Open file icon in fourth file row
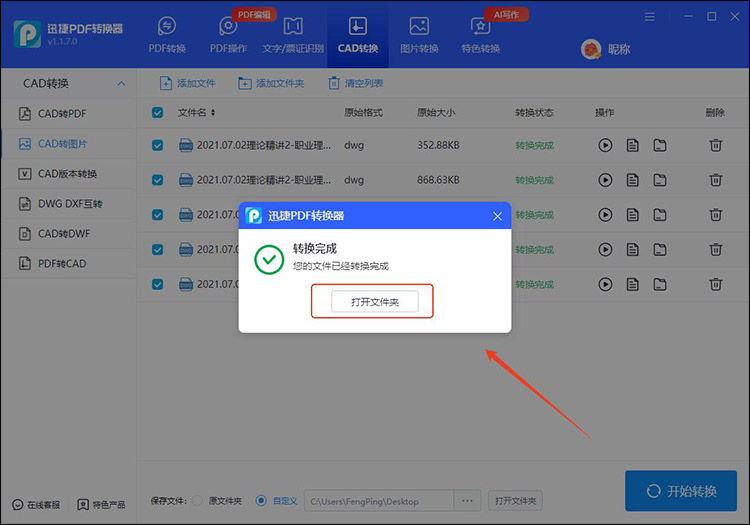 pyautogui.click(x=632, y=249)
